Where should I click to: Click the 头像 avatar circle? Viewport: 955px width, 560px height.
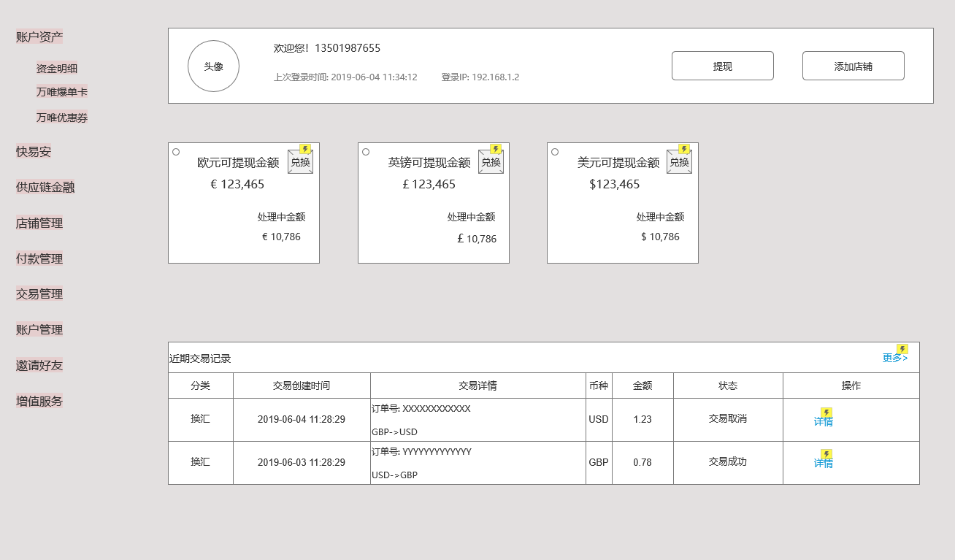[213, 66]
